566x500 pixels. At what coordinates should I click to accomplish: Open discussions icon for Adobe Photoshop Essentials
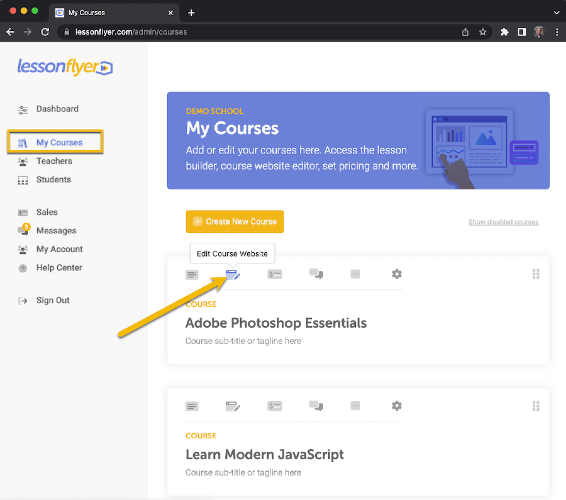(316, 274)
